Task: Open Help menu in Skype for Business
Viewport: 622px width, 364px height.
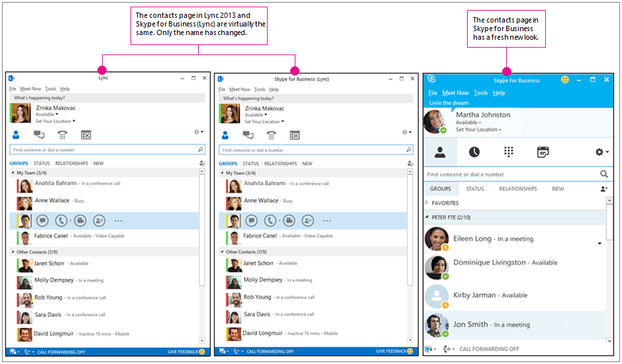Action: click(499, 93)
